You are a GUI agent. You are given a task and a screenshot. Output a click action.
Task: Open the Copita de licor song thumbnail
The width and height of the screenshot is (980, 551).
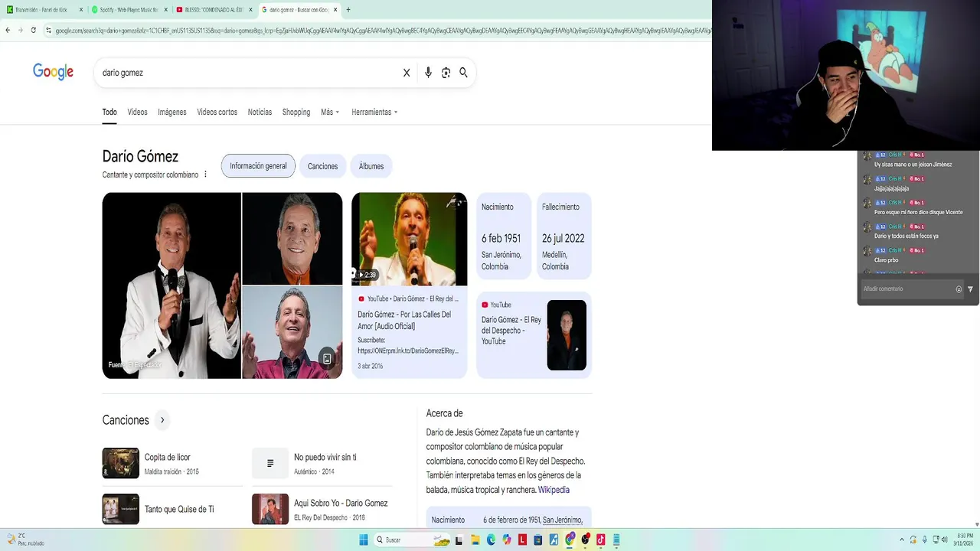pos(121,463)
